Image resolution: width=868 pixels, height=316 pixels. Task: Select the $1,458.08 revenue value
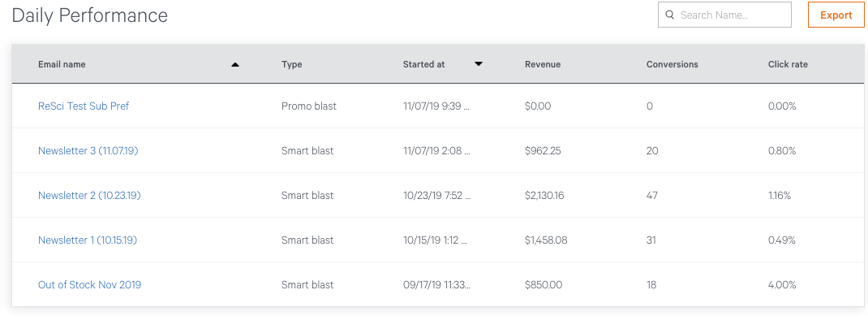(x=547, y=240)
